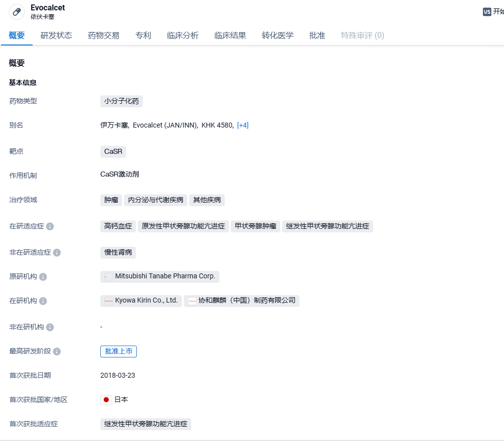Image resolution: width=504 pixels, height=441 pixels.
Task: Select the 转化医学 tab
Action: click(278, 36)
